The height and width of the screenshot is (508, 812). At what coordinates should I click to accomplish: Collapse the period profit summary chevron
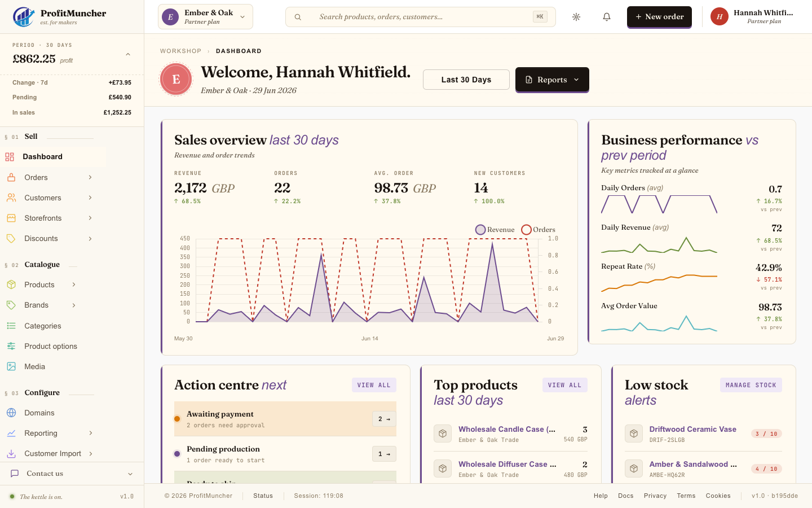pyautogui.click(x=128, y=54)
